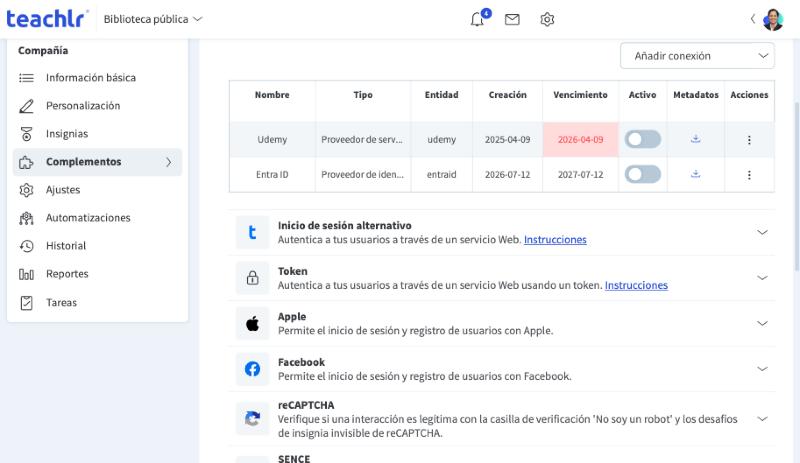Click the page vertical scrollbar
The image size is (800, 463).
click(796, 186)
